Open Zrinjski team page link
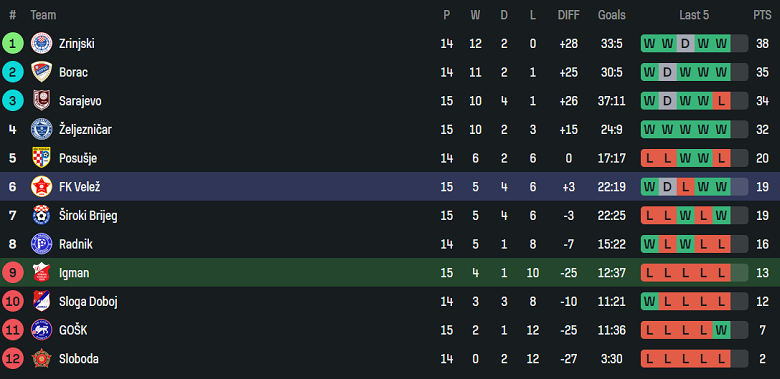 pyautogui.click(x=77, y=44)
